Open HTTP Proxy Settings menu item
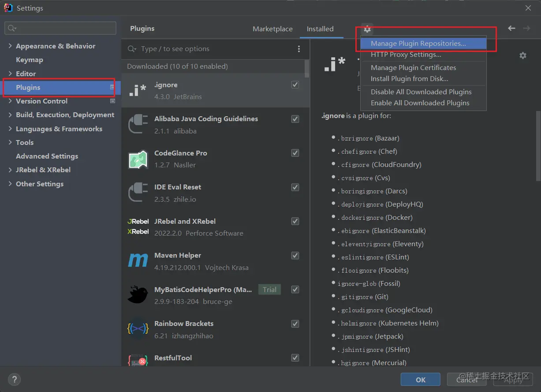This screenshot has width=541, height=392. click(423, 55)
